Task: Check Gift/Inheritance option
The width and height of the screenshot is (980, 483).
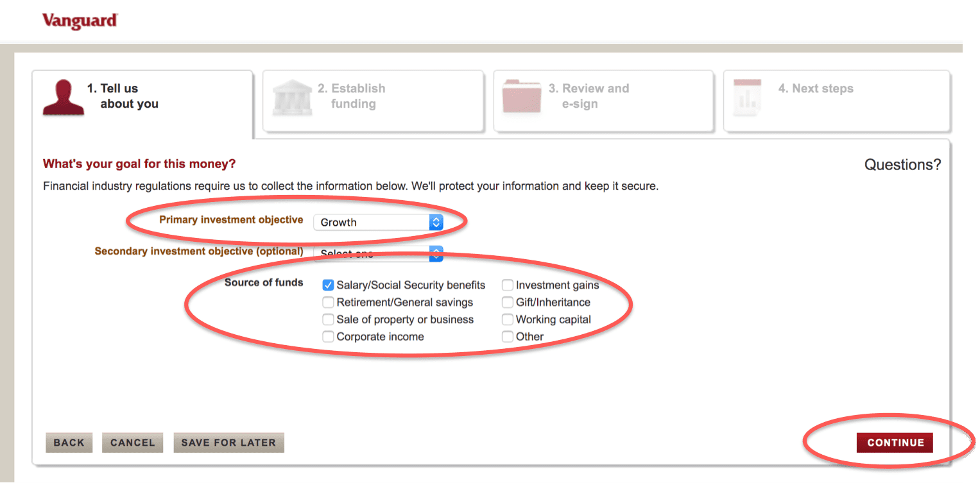Action: point(508,302)
